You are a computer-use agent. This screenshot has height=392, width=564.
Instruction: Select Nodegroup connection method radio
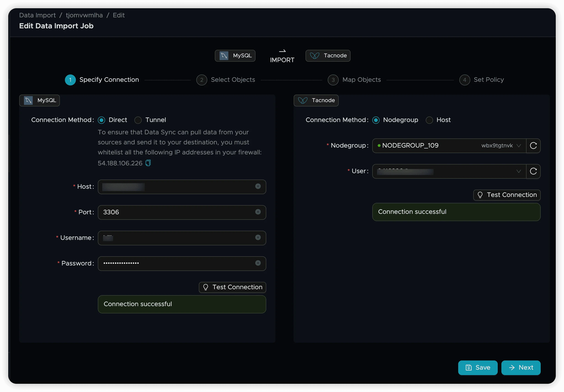click(376, 120)
